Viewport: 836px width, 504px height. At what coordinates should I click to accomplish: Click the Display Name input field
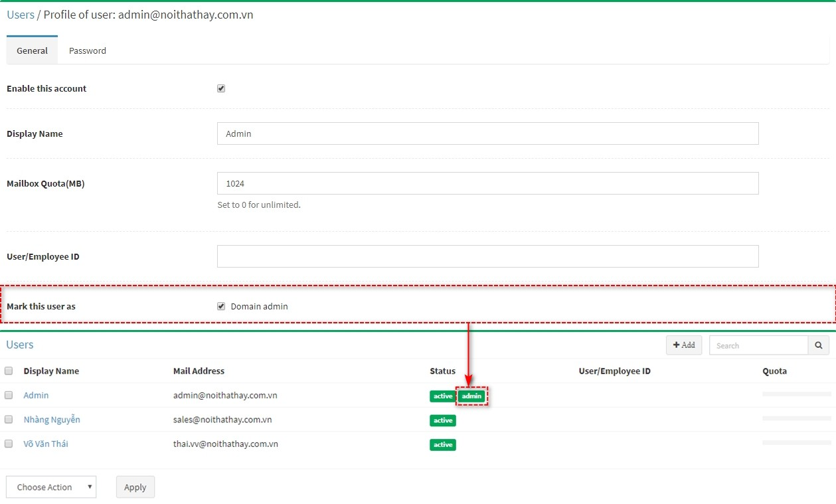[487, 133]
